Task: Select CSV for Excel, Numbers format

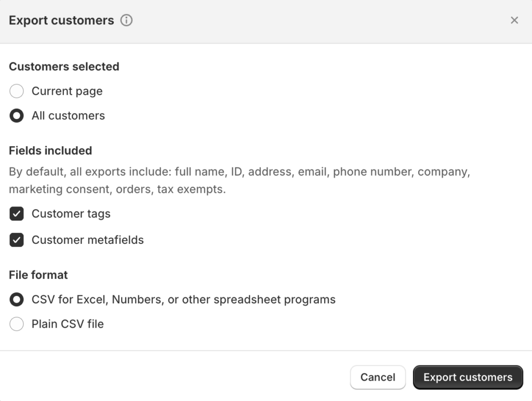Action: click(17, 300)
